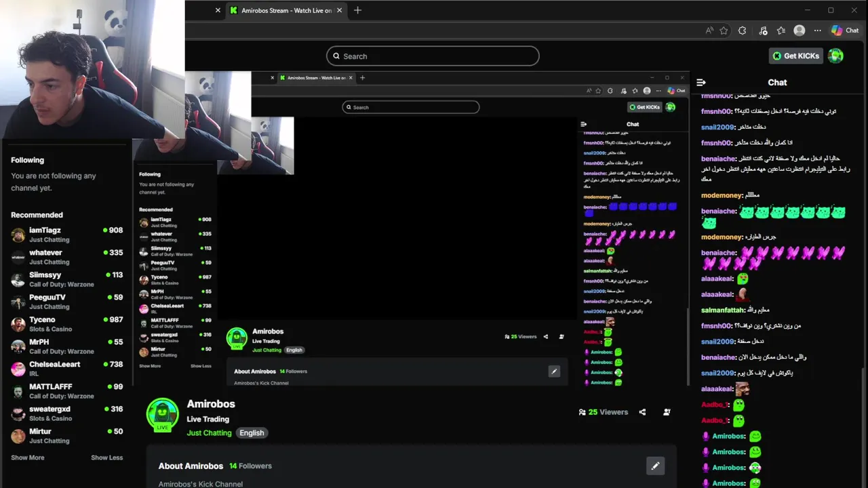The width and height of the screenshot is (868, 488).
Task: Click ChelseaLeeart avatar in the main sidebar
Action: click(x=18, y=369)
